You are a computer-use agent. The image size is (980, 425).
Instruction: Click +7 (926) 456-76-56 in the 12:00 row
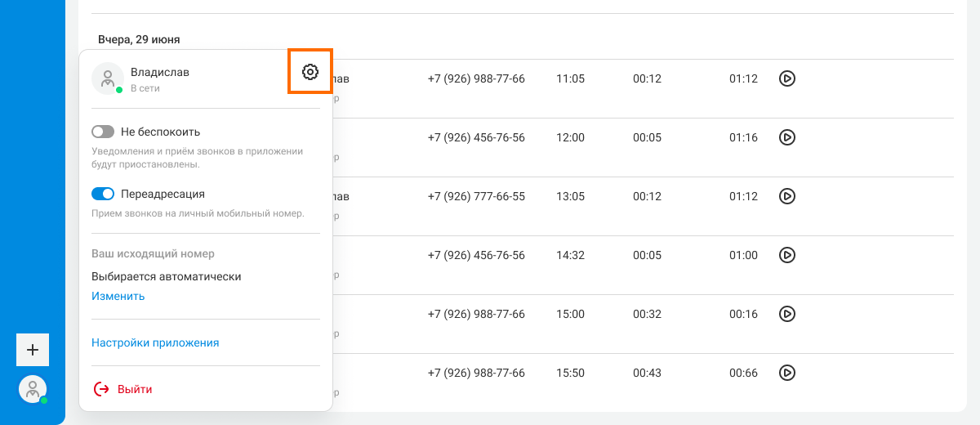(x=476, y=137)
